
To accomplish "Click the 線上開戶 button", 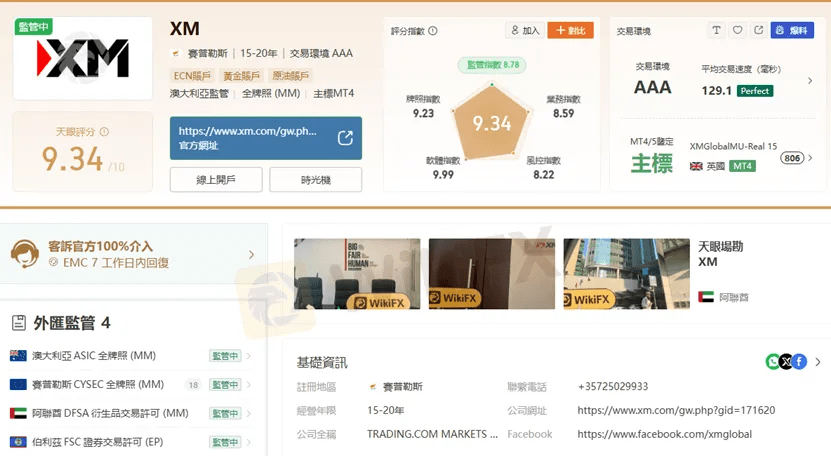I will pos(216,180).
